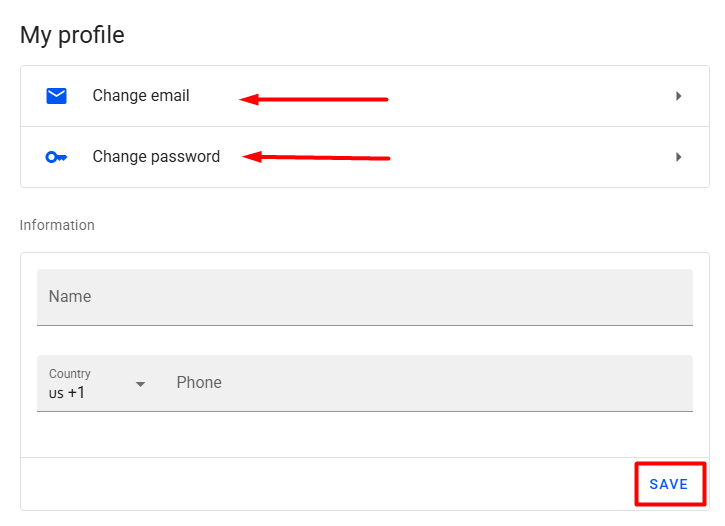Click the red arrow beside Change password
The height and width of the screenshot is (526, 725).
point(316,157)
